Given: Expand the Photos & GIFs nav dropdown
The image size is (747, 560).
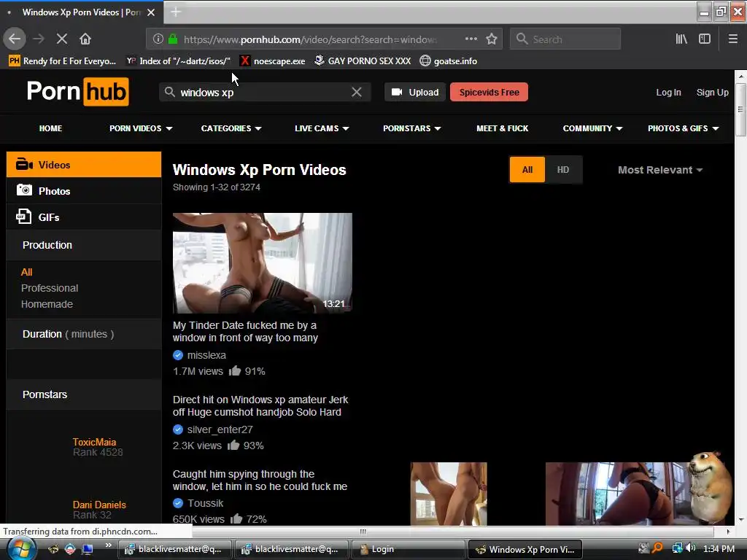Looking at the screenshot, I should tap(683, 128).
